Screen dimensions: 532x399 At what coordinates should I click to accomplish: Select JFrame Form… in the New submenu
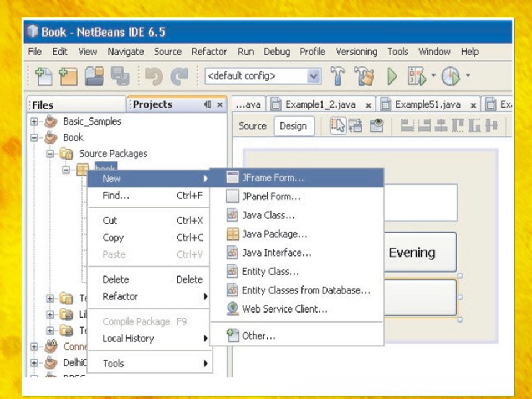297,178
